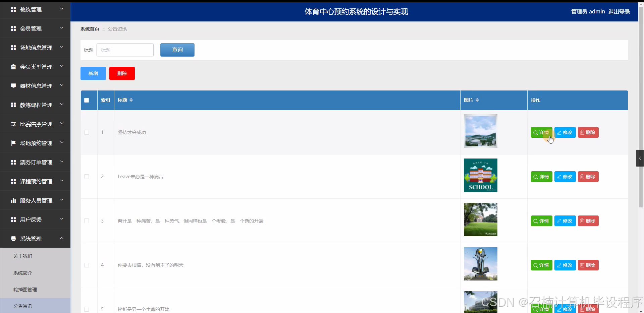Click the grid icon beside 用户反馈
Viewport: 644px width, 313px height.
tap(13, 220)
